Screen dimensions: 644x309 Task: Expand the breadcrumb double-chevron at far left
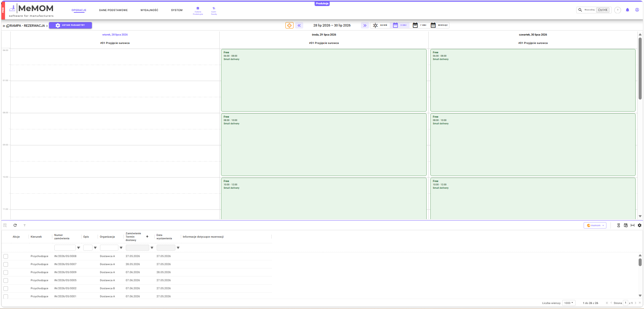pos(4,26)
